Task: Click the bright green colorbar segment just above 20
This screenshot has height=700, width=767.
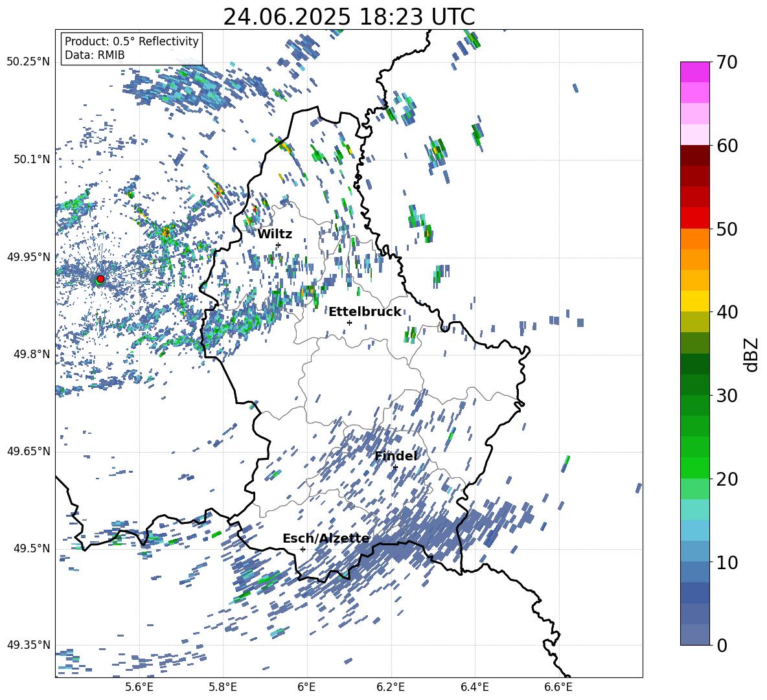Action: (694, 468)
